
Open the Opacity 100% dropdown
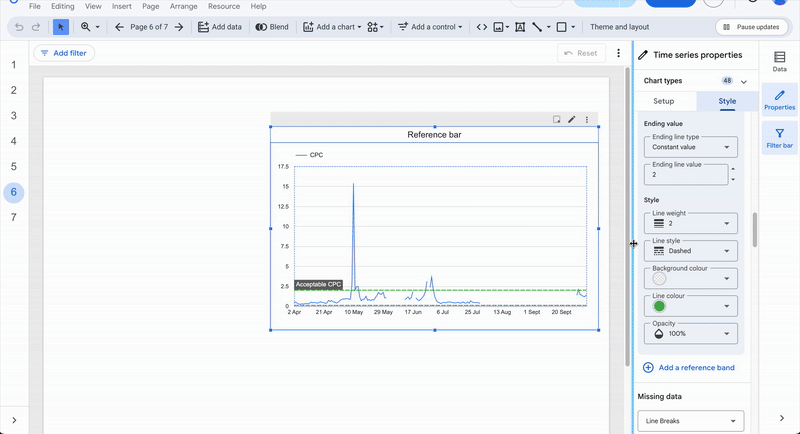tap(690, 334)
